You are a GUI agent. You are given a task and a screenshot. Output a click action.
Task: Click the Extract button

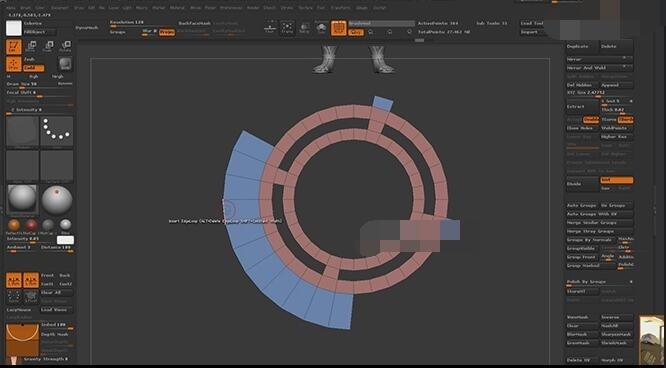tap(582, 107)
